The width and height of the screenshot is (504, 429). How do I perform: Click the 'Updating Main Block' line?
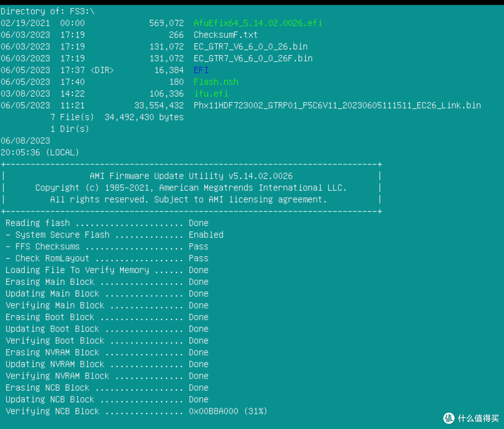click(x=107, y=294)
